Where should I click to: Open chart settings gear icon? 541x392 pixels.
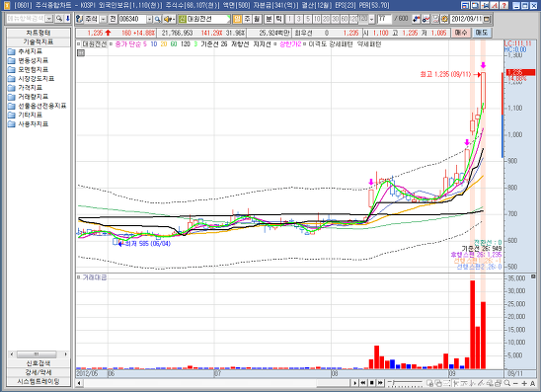[x=444, y=19]
